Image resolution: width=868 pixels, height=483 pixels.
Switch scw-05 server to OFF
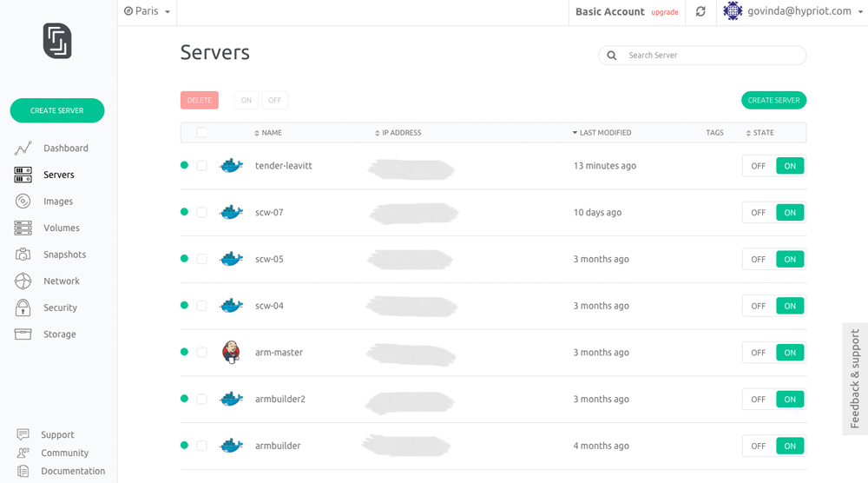pos(758,259)
